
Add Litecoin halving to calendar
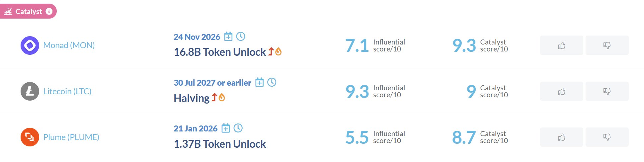[x=259, y=82]
